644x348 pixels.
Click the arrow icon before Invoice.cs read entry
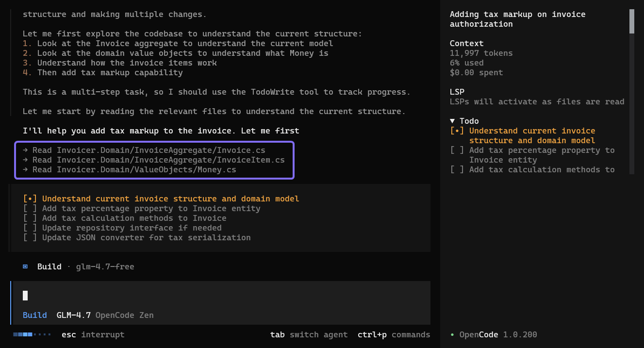(26, 150)
